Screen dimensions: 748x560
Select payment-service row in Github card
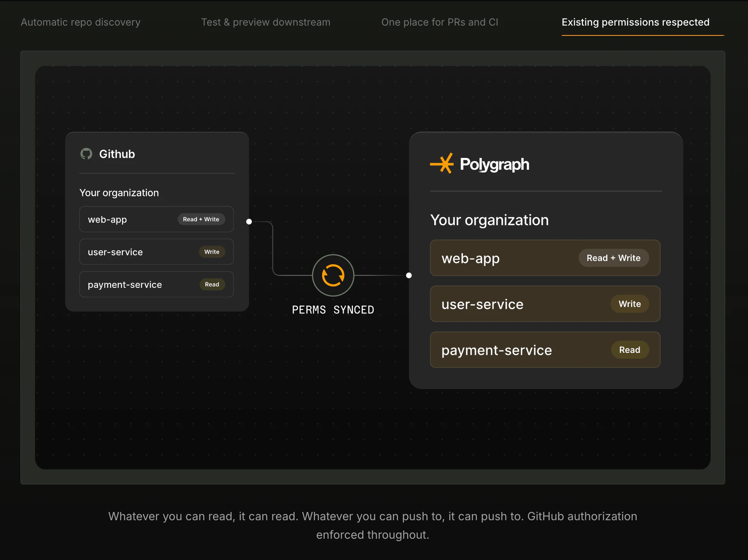click(156, 284)
